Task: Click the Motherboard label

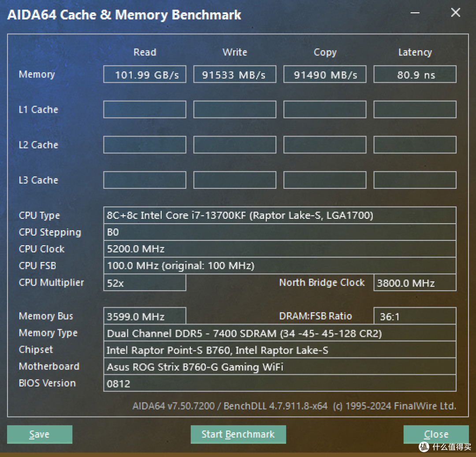Action: [49, 366]
